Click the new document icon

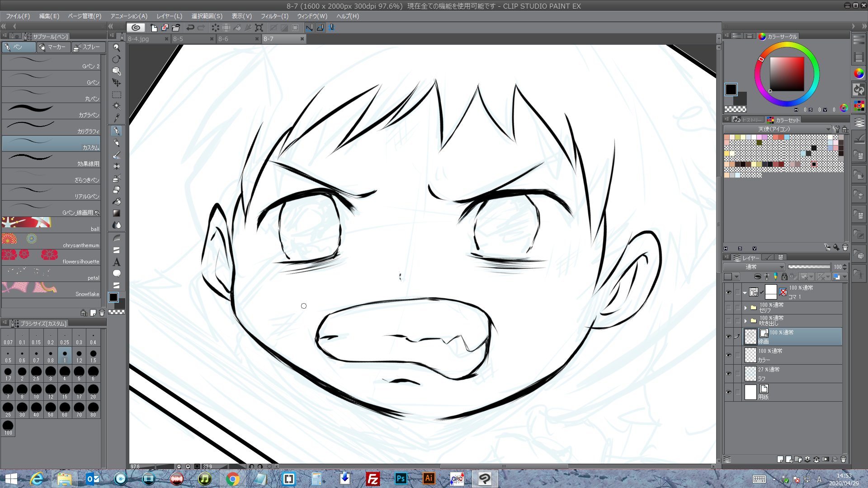coord(154,28)
